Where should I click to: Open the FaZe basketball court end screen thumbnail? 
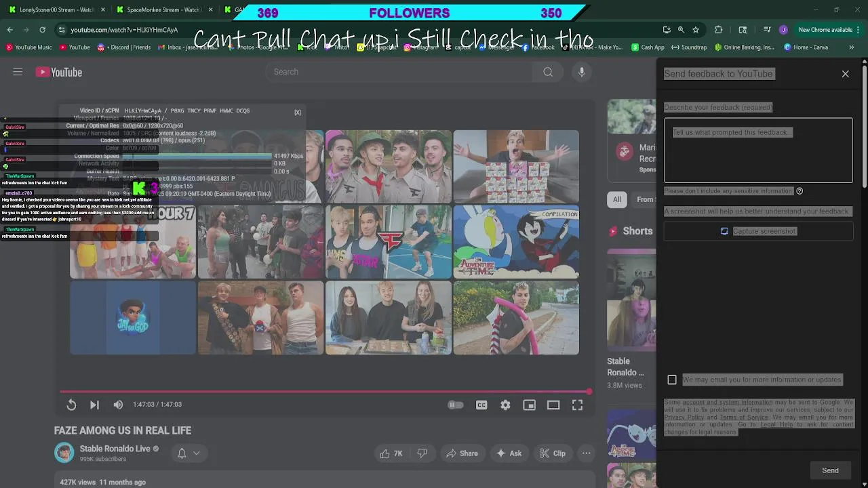click(x=389, y=242)
